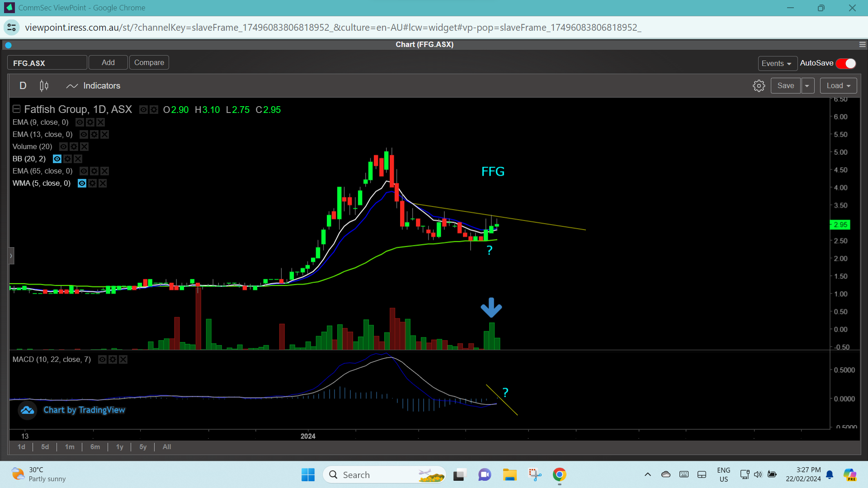868x488 pixels.
Task: Open chart settings gear in the toolbar
Action: pos(759,86)
